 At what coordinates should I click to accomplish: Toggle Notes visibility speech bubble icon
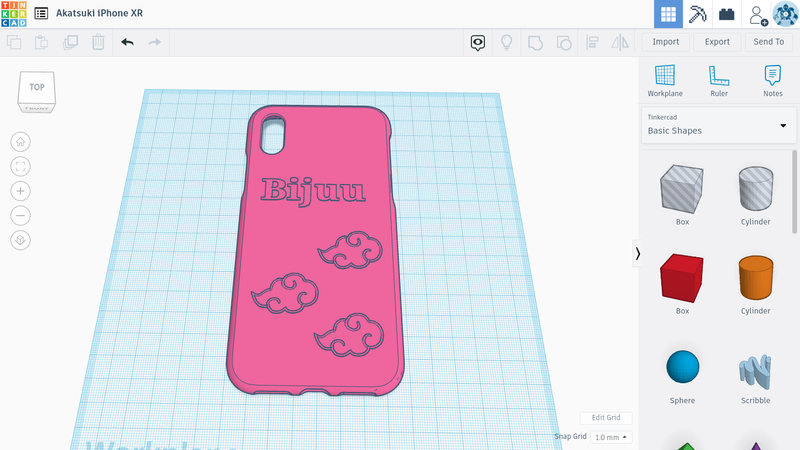click(478, 43)
